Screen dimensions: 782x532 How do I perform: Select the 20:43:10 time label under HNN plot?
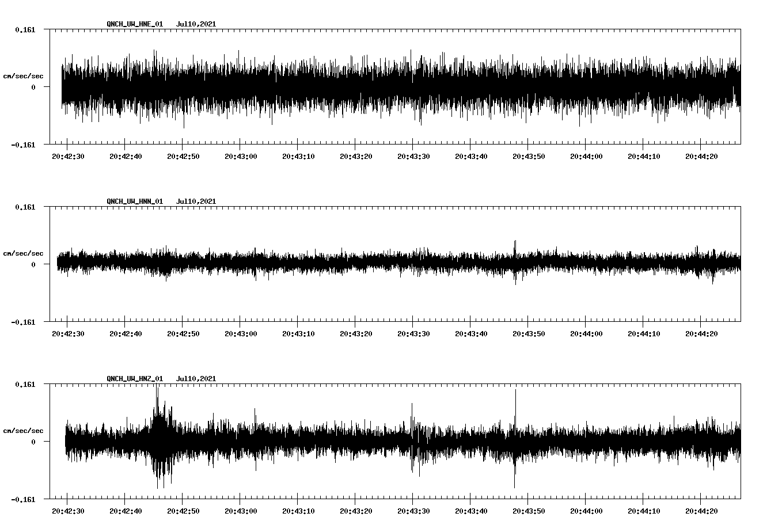point(298,333)
